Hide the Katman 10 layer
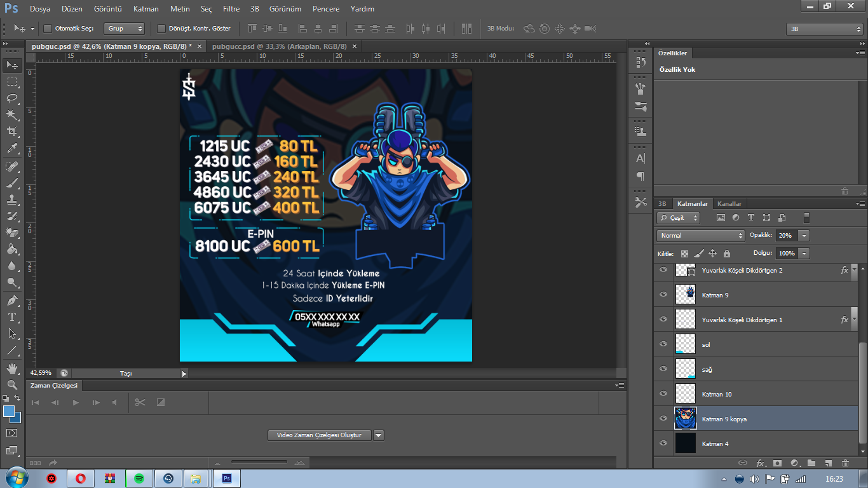This screenshot has height=488, width=868. click(663, 394)
